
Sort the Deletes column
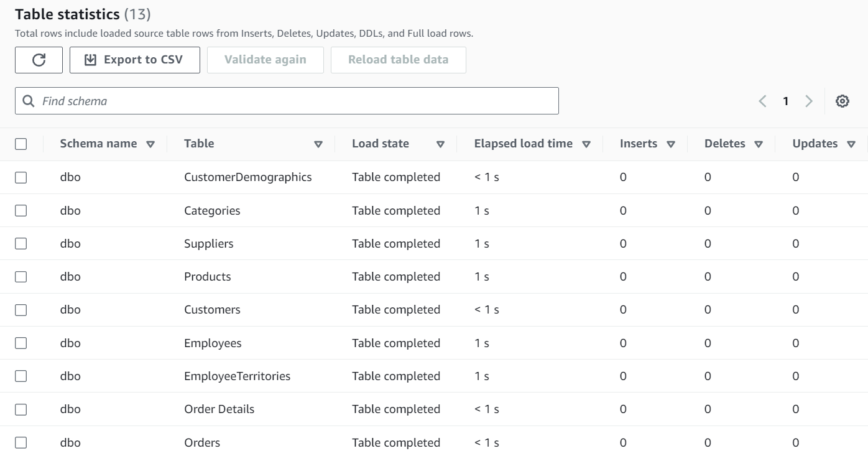(758, 144)
